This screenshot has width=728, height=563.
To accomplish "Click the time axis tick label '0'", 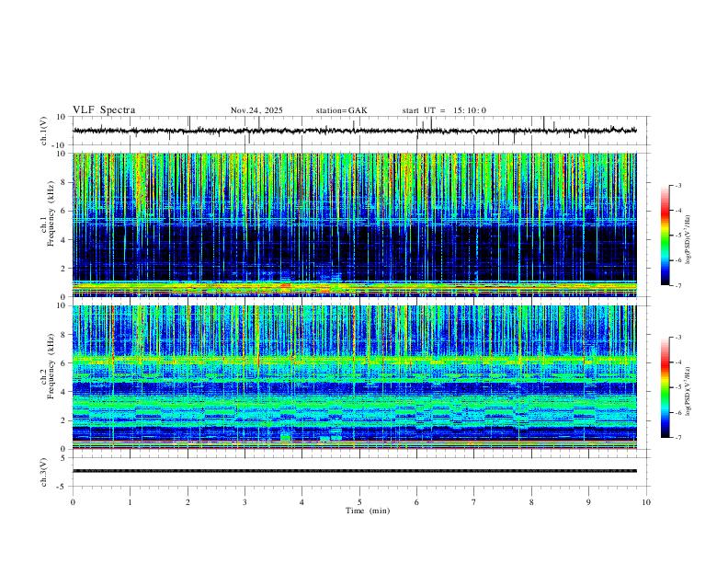I will point(73,502).
